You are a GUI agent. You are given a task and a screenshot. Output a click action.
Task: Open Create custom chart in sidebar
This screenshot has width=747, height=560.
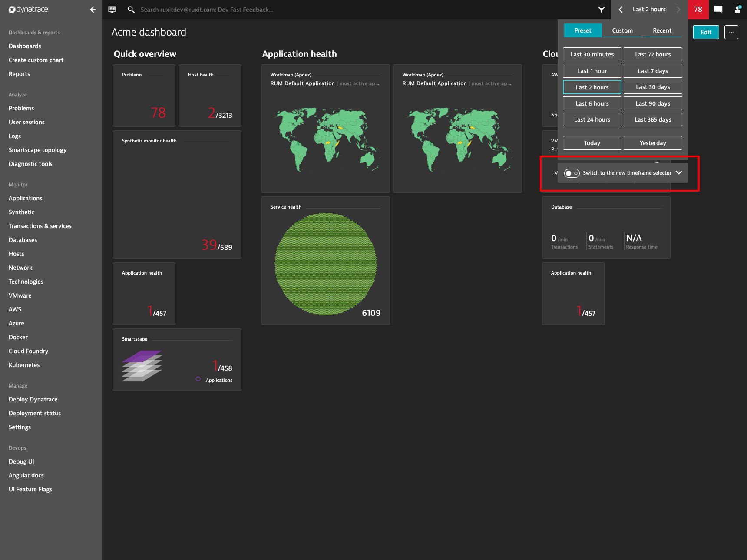point(36,60)
